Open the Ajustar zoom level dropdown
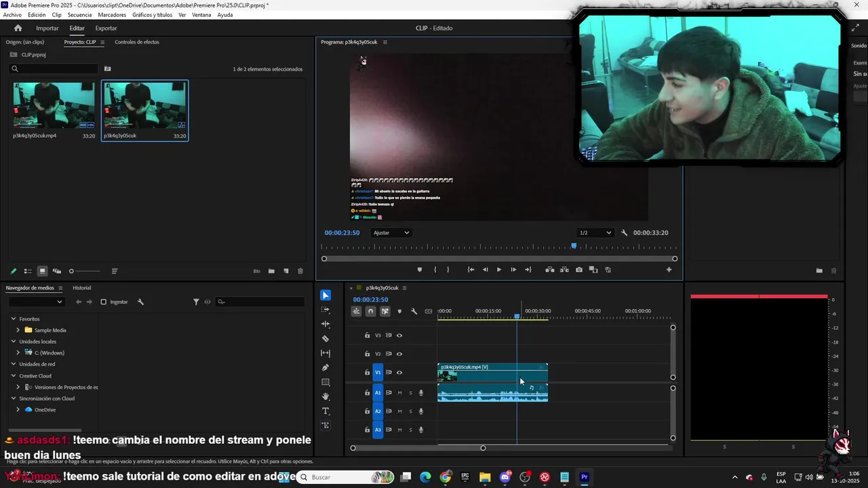 [391, 232]
